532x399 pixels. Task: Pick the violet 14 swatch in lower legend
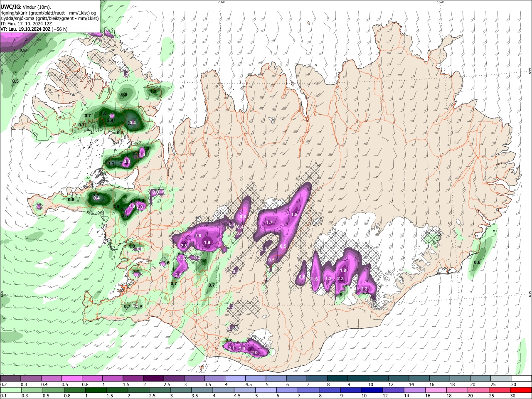click(415, 390)
